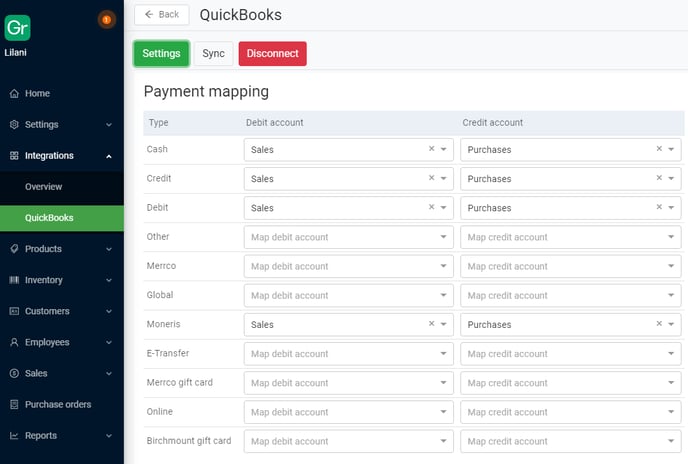Image resolution: width=688 pixels, height=464 pixels.
Task: Select QuickBooks in the sidebar
Action: pos(49,218)
